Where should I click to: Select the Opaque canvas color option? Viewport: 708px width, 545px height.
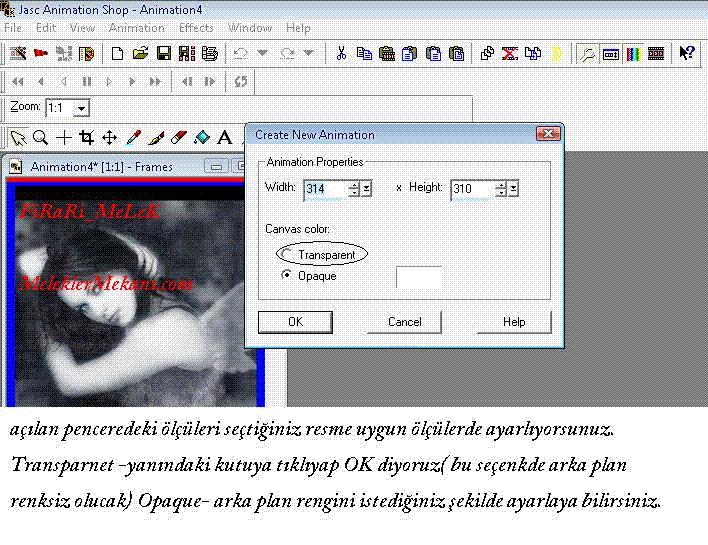click(288, 275)
